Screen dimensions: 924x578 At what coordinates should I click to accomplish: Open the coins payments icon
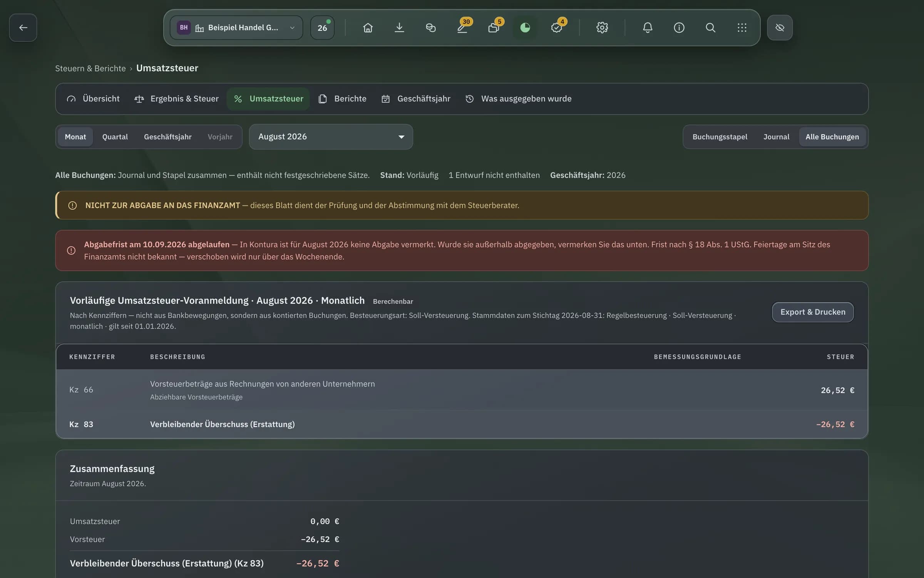coord(430,27)
